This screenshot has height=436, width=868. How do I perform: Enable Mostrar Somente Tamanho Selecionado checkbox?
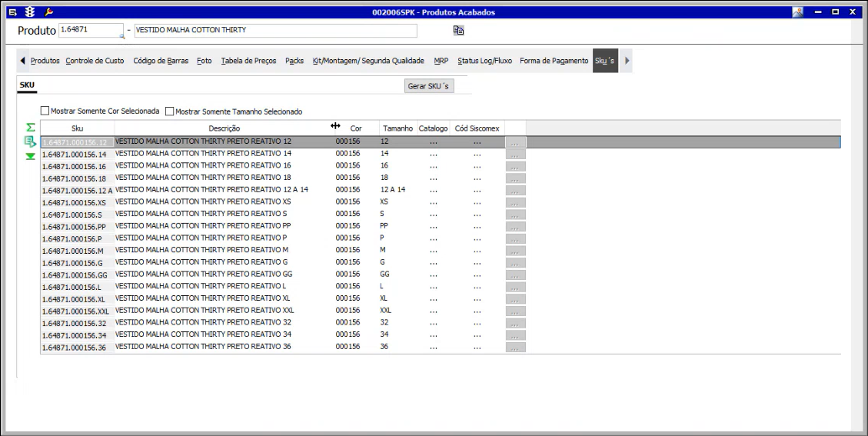tap(169, 111)
